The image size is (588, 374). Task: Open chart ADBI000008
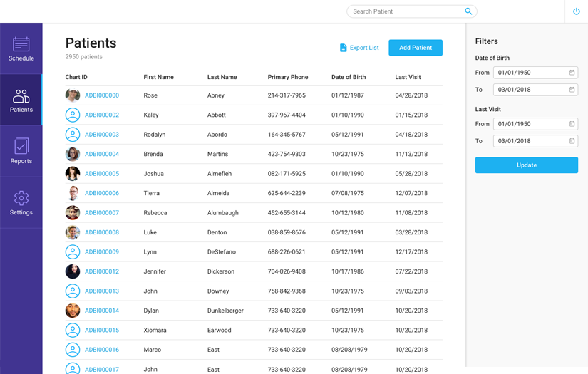click(x=102, y=232)
